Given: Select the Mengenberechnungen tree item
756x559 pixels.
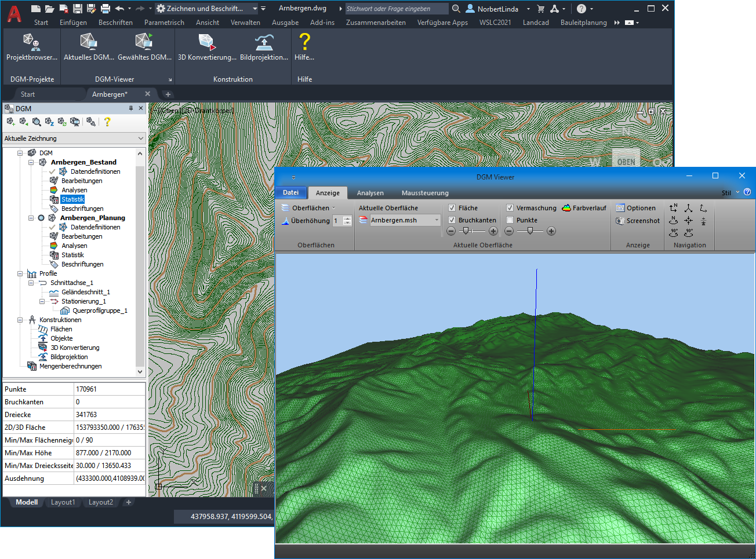Looking at the screenshot, I should point(70,366).
